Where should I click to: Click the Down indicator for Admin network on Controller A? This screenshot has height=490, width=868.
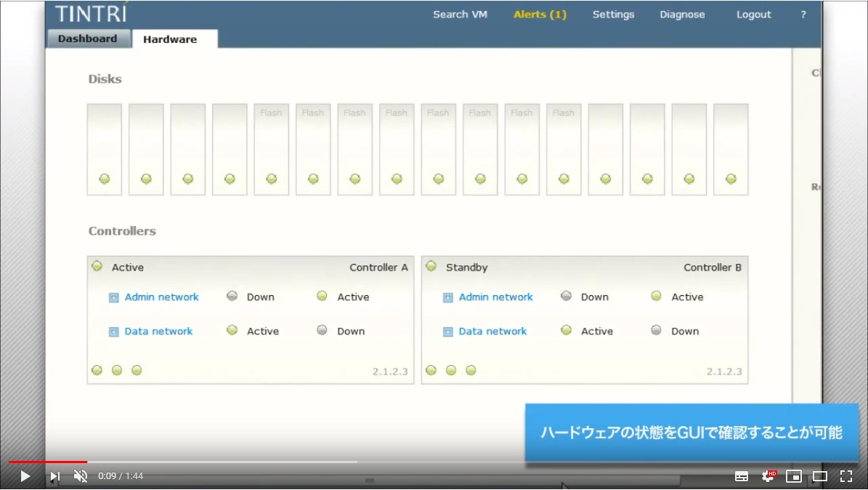(x=232, y=296)
